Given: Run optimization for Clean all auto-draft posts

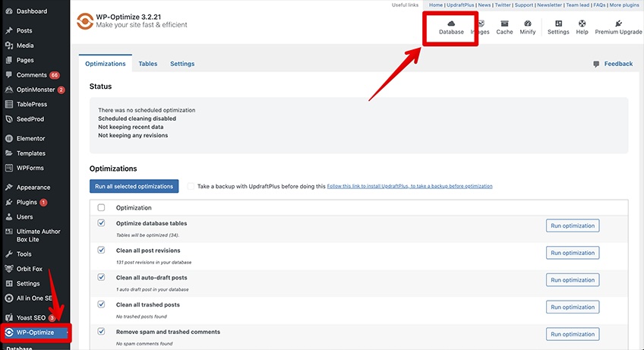Looking at the screenshot, I should point(573,279).
